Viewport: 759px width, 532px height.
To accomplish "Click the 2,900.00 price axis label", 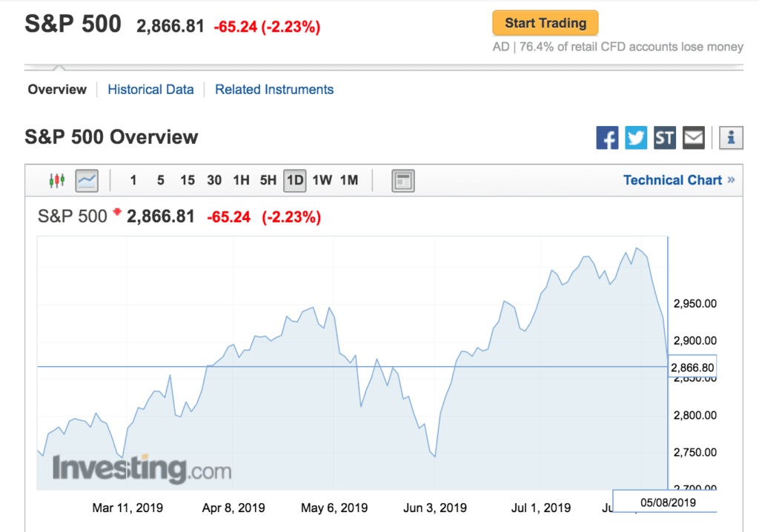I will pyautogui.click(x=695, y=340).
